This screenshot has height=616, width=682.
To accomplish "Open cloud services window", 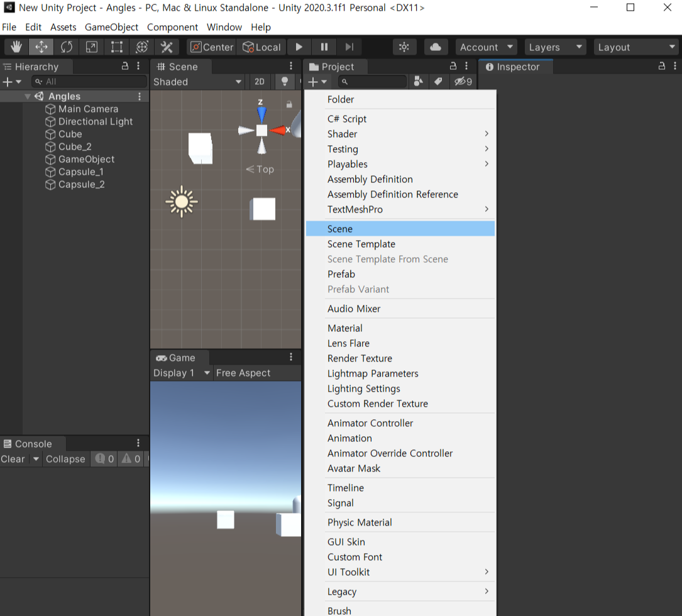I will [436, 47].
